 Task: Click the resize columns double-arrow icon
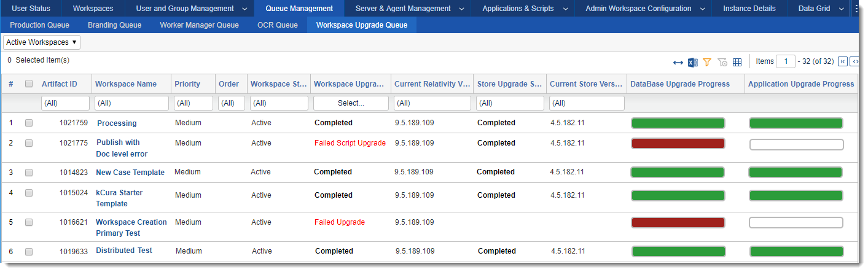pyautogui.click(x=678, y=62)
